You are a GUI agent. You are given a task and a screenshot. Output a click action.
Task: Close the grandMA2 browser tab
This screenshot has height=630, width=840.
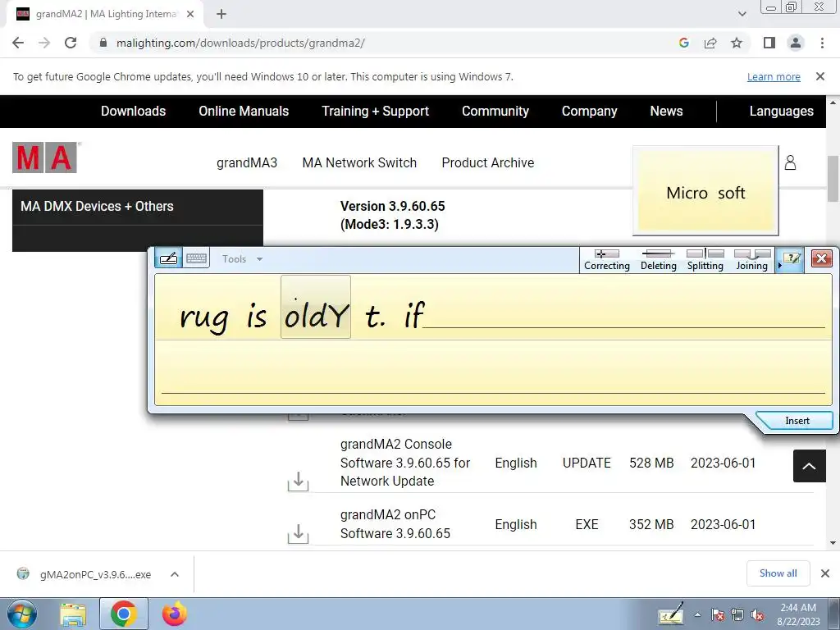pyautogui.click(x=190, y=14)
